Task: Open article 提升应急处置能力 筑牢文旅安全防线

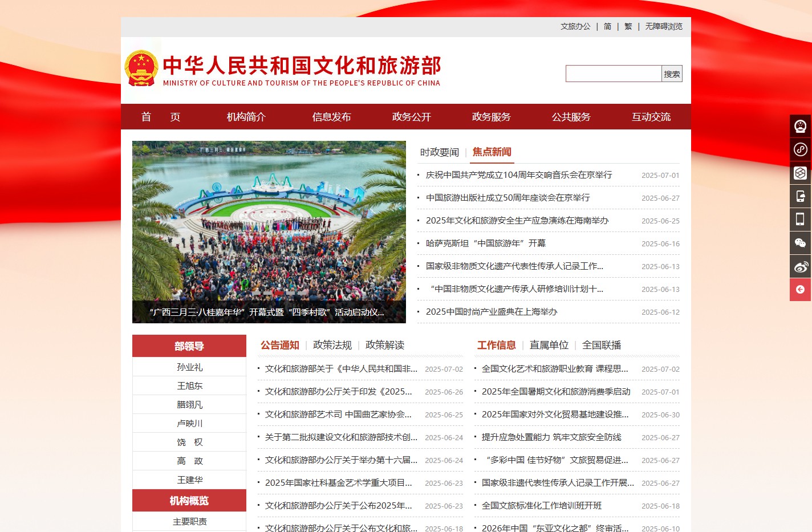Action: point(551,437)
